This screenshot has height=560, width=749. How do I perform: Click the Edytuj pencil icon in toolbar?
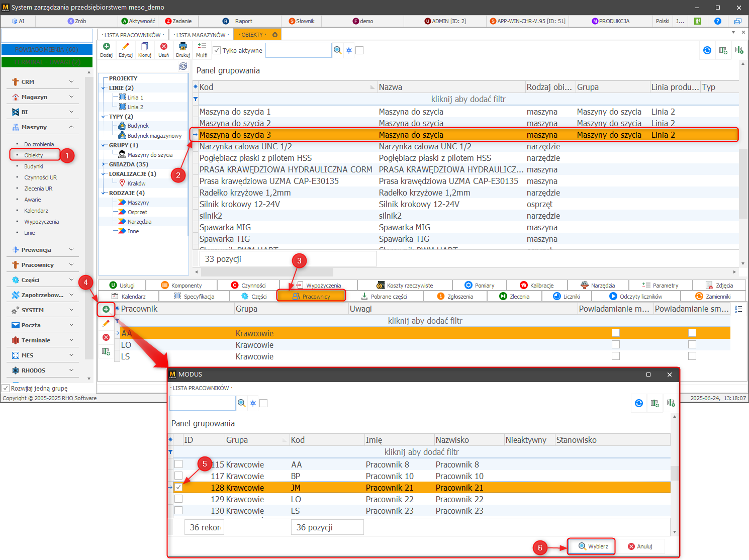pyautogui.click(x=126, y=47)
